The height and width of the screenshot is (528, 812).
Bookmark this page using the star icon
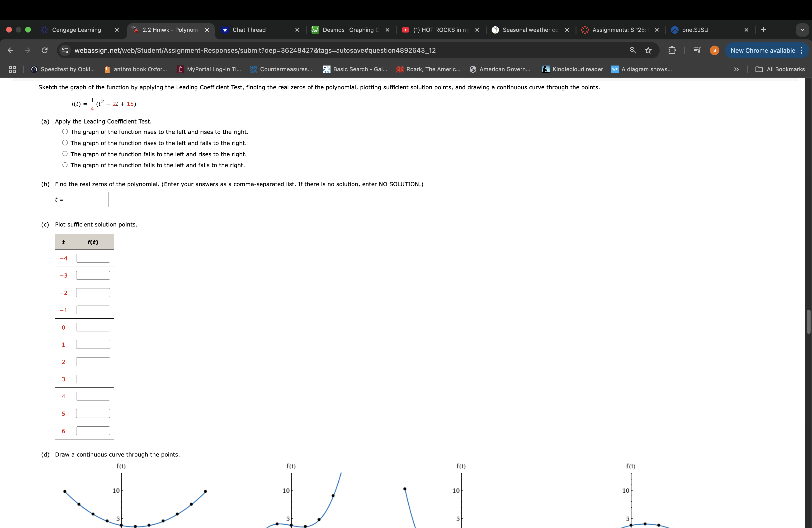(648, 50)
